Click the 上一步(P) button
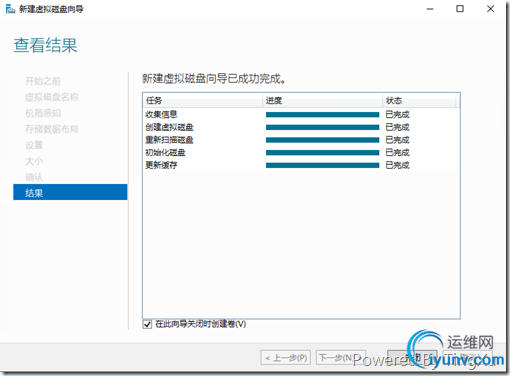This screenshot has width=510, height=376. click(x=286, y=358)
